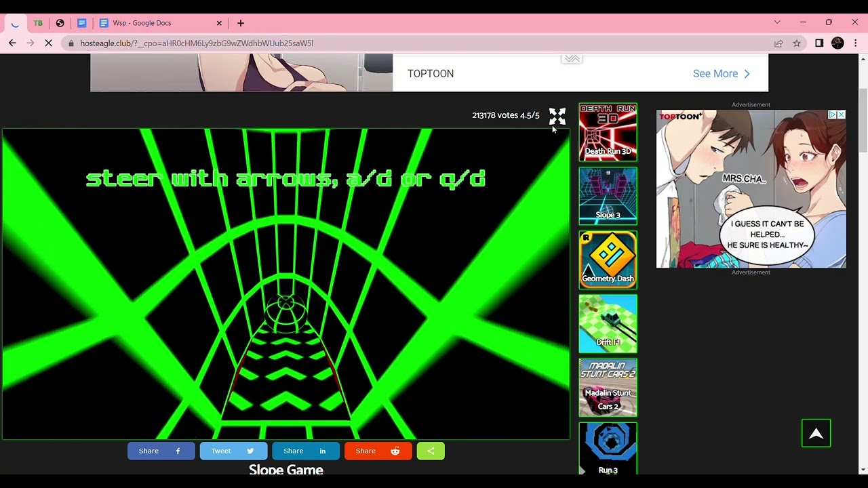Screen dimensions: 868x488
Task: Close the TOPTOON sidebar advertisement
Action: (841, 115)
